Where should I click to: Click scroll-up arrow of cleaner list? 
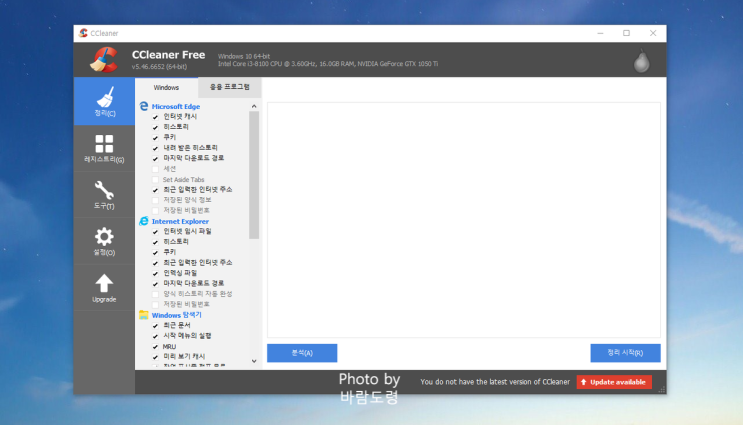254,106
